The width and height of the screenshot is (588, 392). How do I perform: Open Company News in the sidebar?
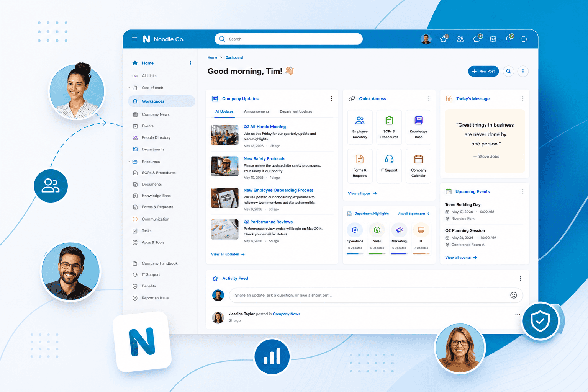coord(156,114)
